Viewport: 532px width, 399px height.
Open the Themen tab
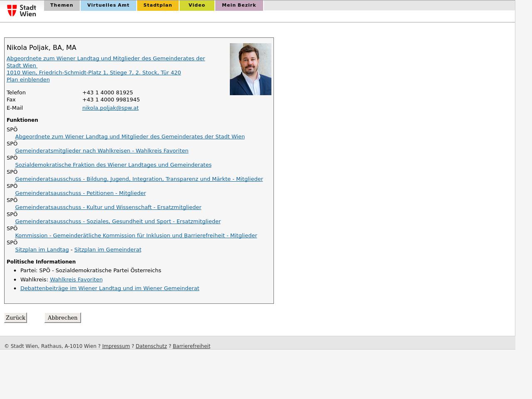click(62, 5)
